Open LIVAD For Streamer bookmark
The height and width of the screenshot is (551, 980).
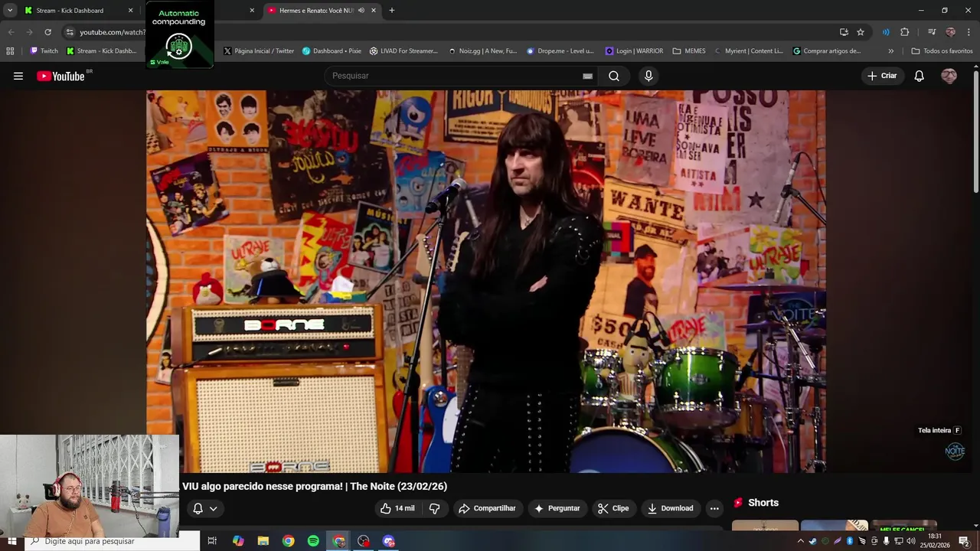403,51
